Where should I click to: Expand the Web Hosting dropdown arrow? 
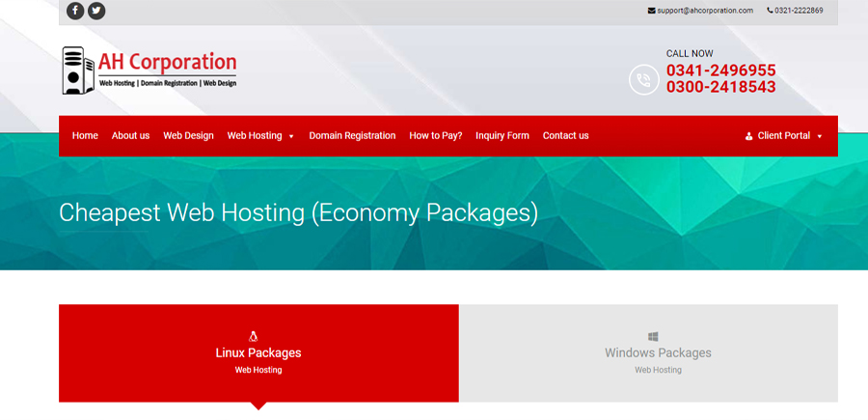[x=291, y=137]
